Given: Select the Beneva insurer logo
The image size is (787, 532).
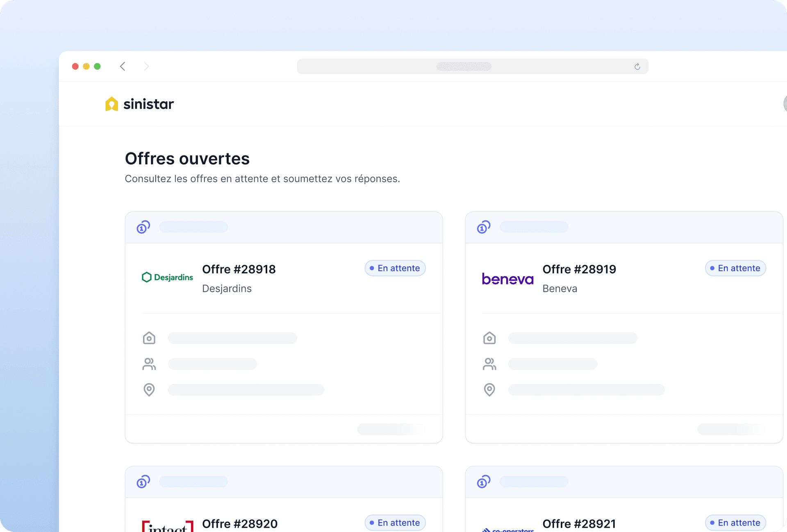Looking at the screenshot, I should [507, 278].
